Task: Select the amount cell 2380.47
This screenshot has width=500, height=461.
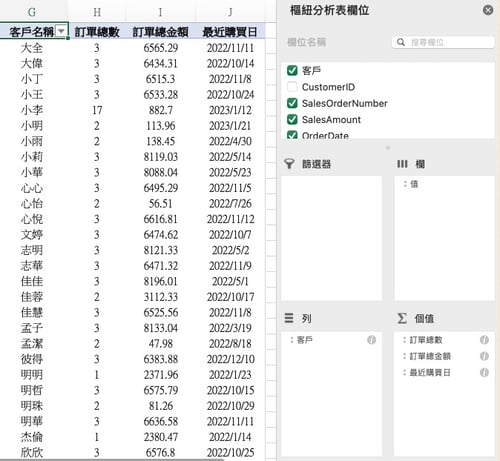Action: pos(160,437)
